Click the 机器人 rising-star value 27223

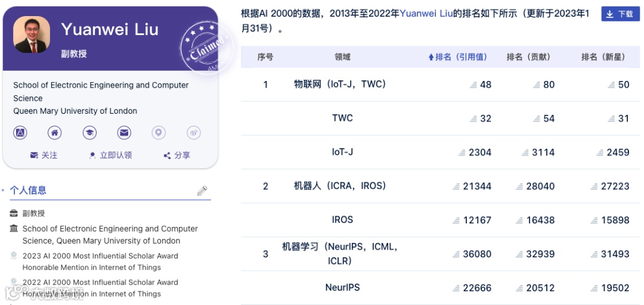615,186
